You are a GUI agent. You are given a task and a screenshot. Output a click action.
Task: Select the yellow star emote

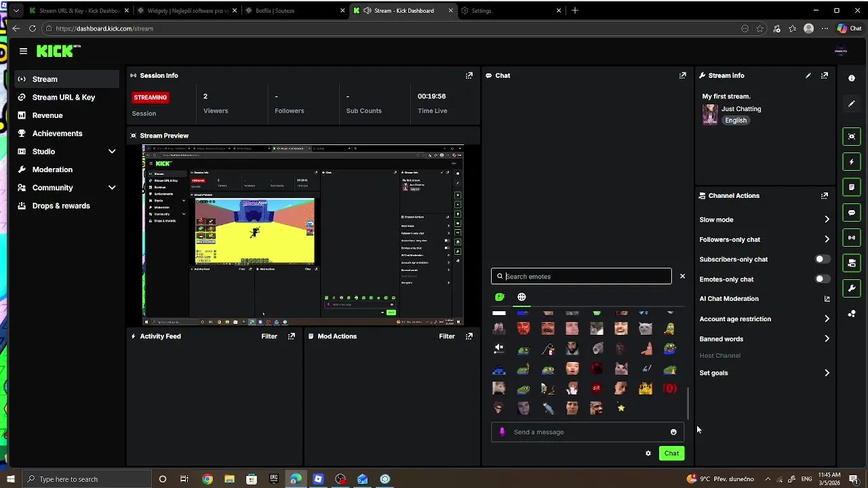[620, 407]
